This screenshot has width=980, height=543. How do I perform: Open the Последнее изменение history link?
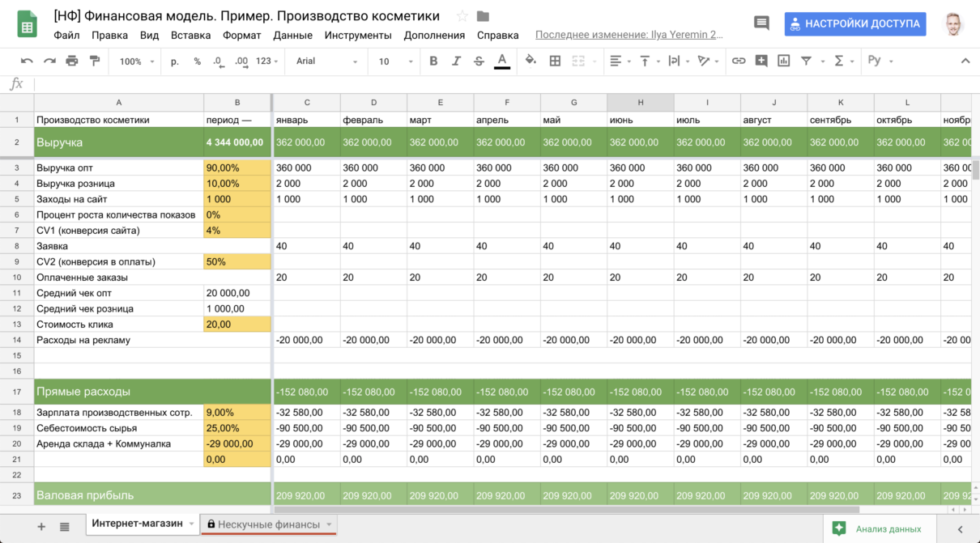[629, 35]
